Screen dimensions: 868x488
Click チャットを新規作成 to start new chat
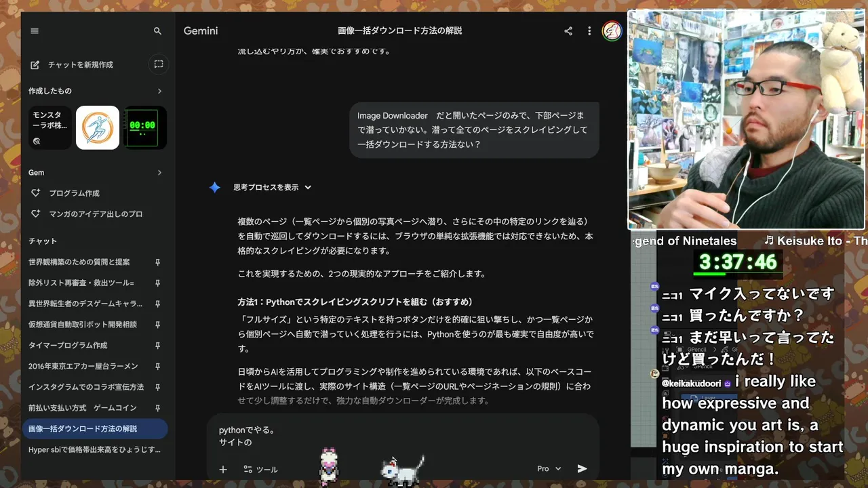click(x=81, y=65)
